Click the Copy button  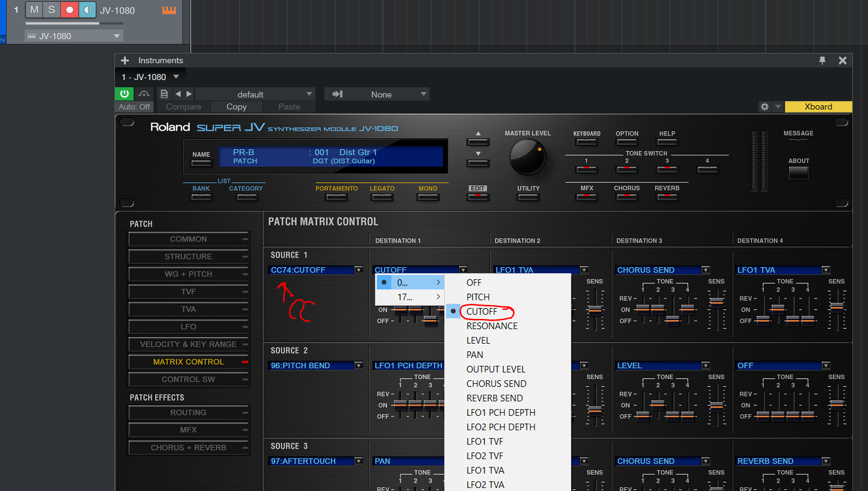point(237,107)
